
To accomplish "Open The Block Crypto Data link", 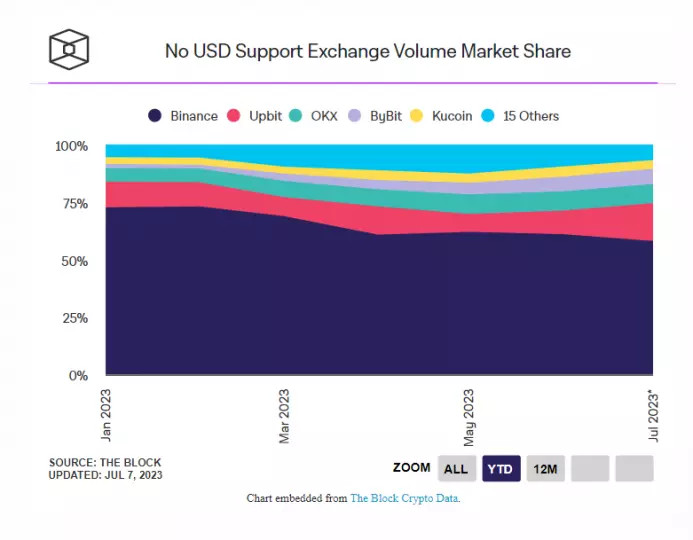I will point(404,498).
